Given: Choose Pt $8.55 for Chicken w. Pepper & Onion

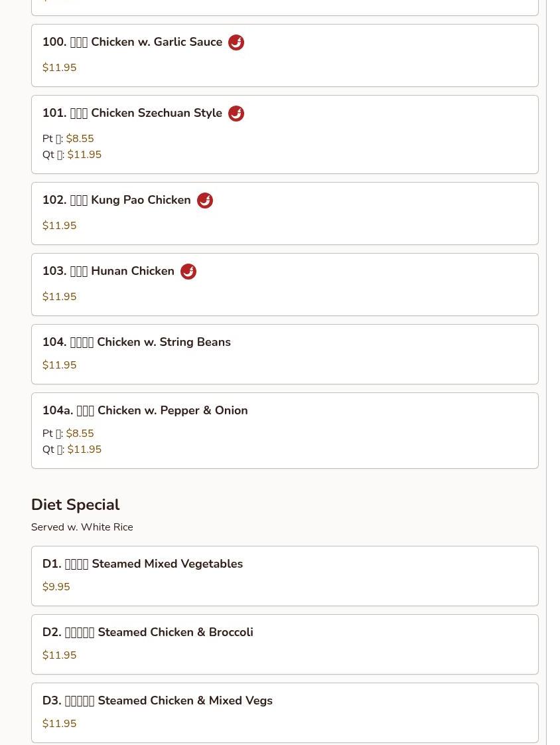Looking at the screenshot, I should (68, 434).
